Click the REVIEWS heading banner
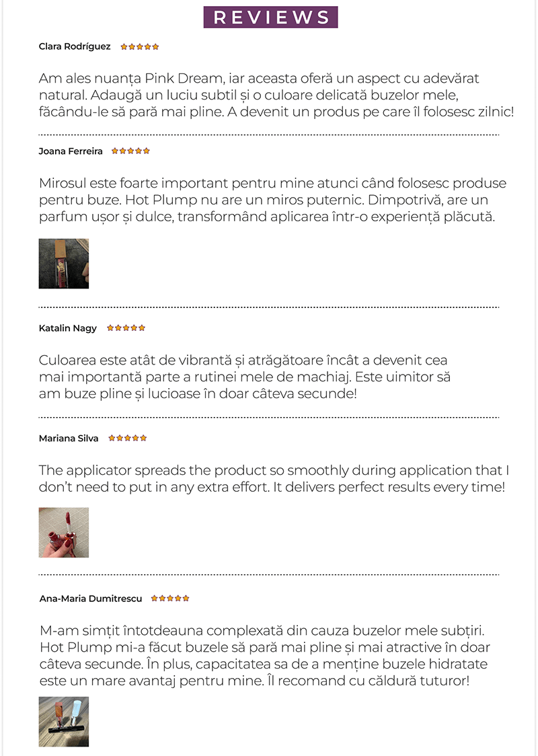This screenshot has height=756, width=538. (x=270, y=17)
